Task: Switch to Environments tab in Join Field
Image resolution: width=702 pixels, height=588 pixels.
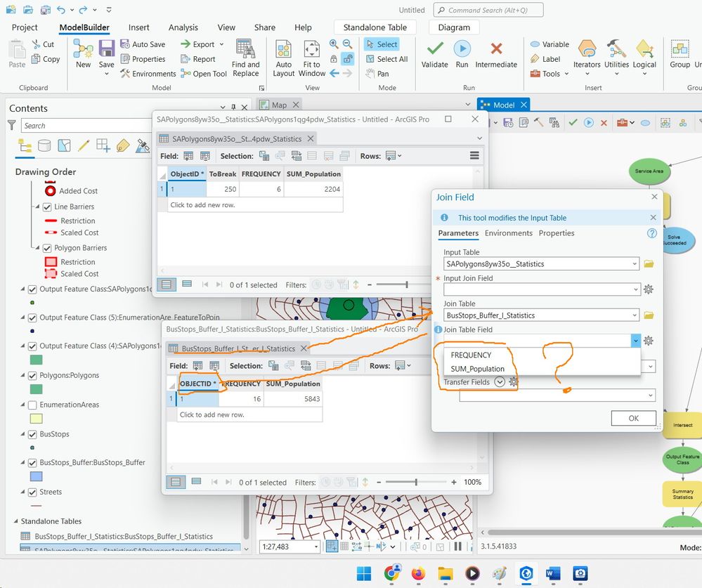Action: (x=509, y=233)
